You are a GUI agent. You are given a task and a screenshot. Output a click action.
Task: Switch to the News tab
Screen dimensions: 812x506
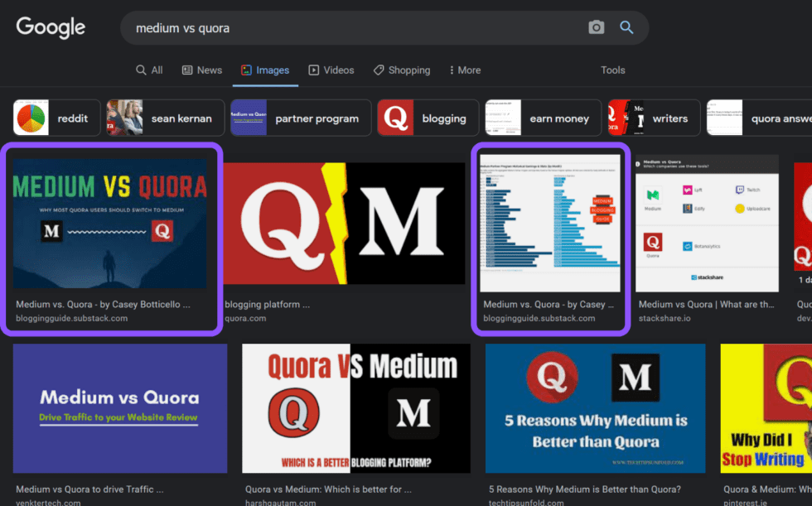202,70
